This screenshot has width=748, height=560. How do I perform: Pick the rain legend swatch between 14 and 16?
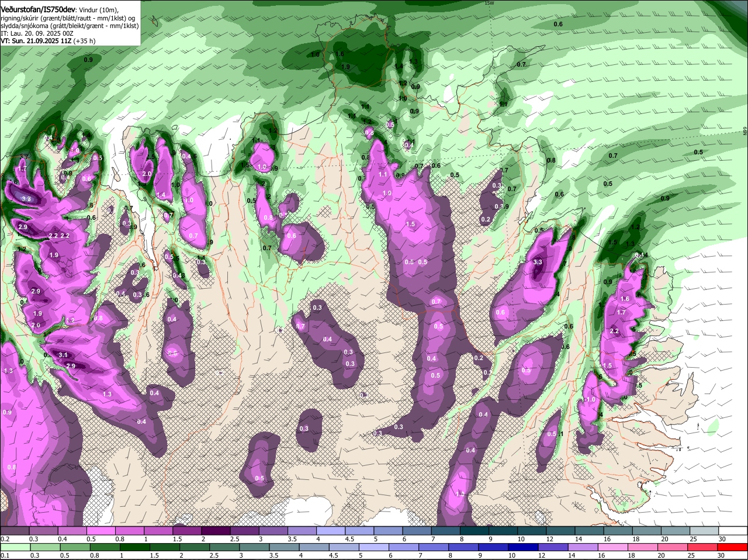click(x=583, y=547)
